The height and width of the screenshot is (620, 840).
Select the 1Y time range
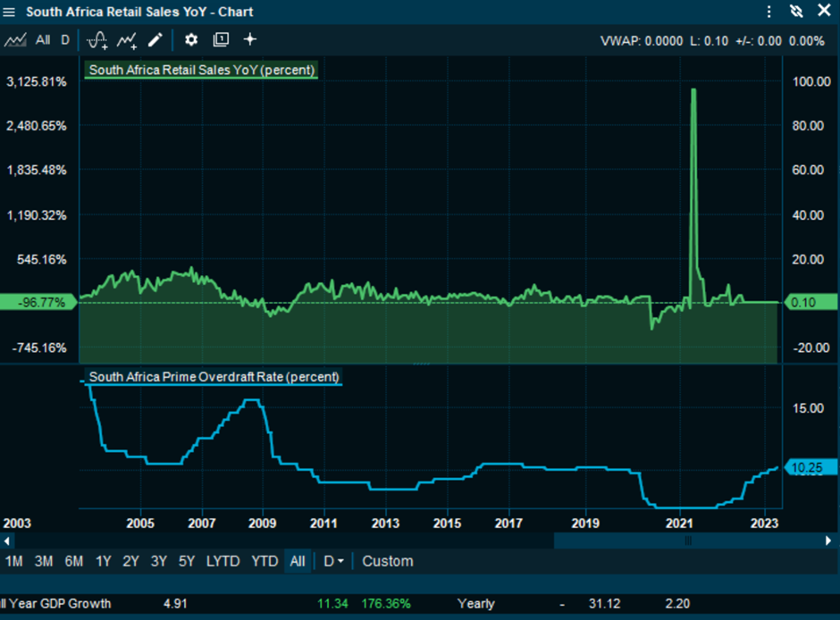click(103, 561)
